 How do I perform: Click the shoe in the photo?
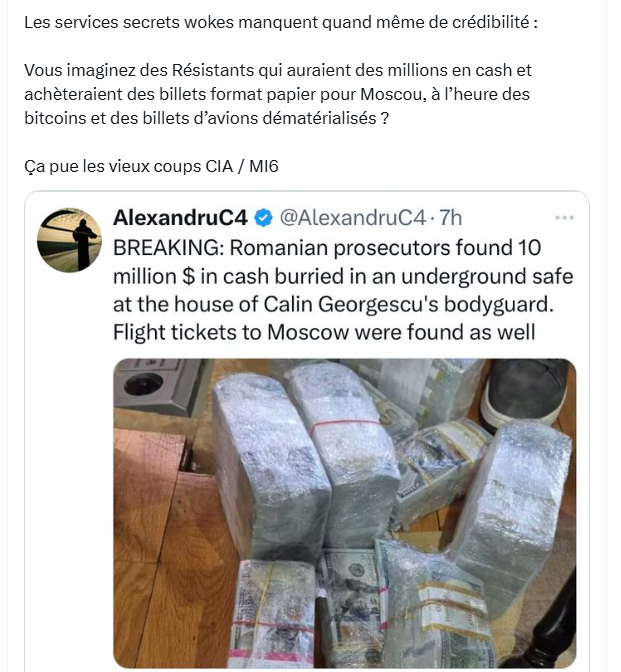click(527, 391)
